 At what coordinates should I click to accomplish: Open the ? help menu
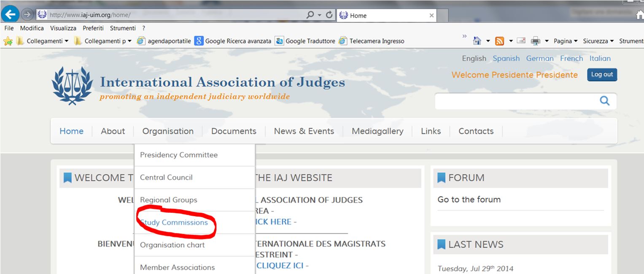coord(144,28)
